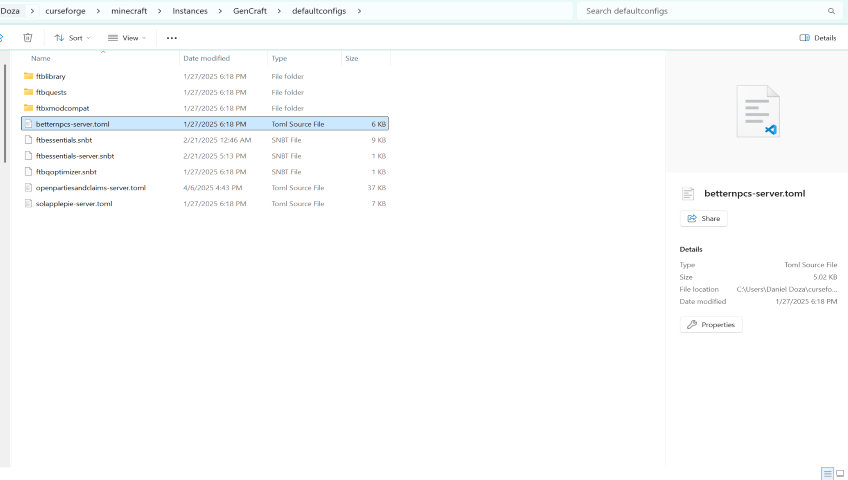Select openpartiesandclaims-server.toml file
Viewport: 848px width, 480px height.
pos(91,188)
